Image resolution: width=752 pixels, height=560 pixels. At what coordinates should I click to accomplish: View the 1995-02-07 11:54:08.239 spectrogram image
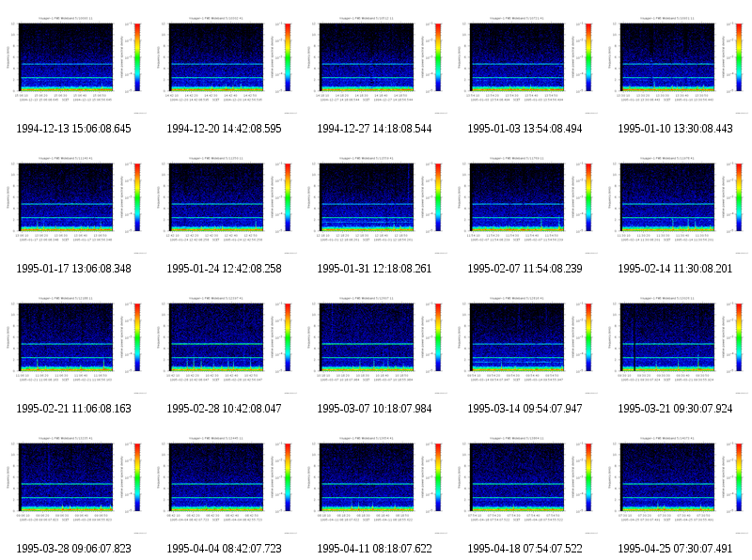[x=525, y=204]
